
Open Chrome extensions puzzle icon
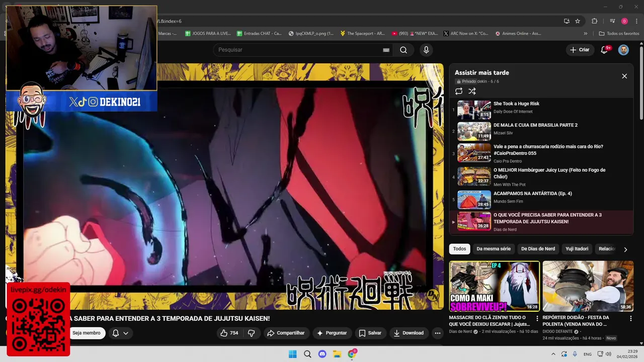coord(595,21)
